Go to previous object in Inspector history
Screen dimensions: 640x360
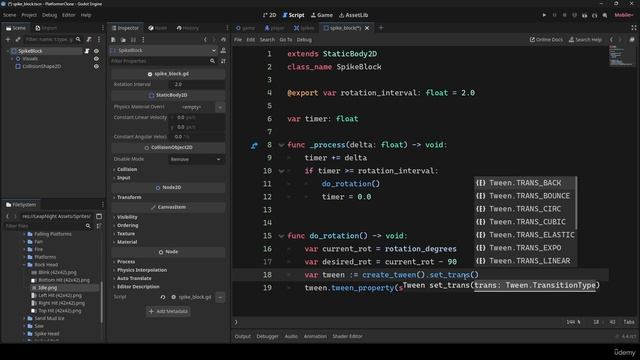[x=205, y=40]
